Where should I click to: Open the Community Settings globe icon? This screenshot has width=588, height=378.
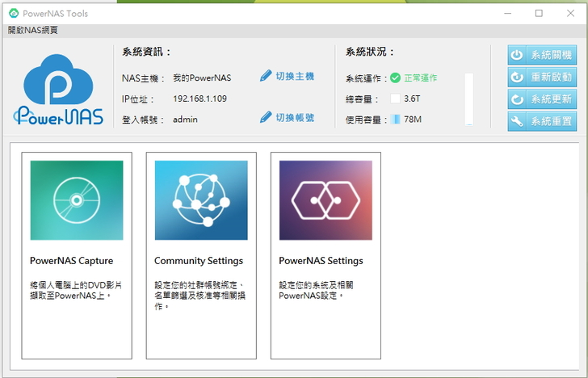pos(201,199)
